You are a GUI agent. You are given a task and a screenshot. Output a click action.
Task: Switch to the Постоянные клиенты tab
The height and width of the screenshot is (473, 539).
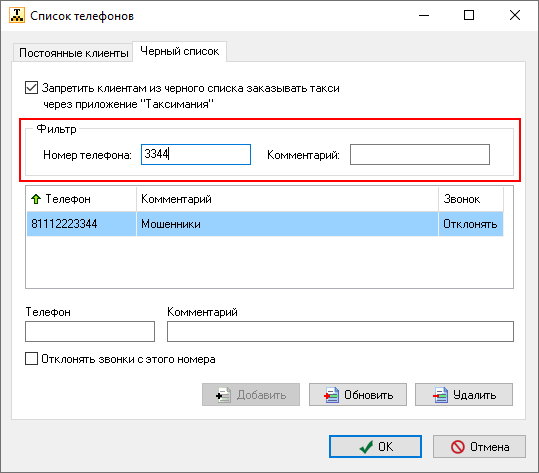[73, 53]
